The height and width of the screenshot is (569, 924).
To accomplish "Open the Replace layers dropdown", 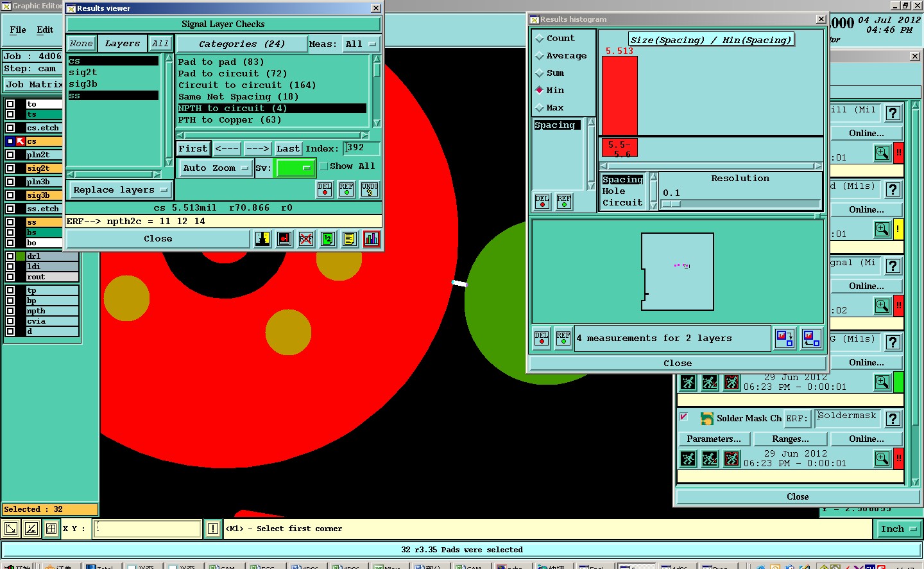I will click(120, 190).
